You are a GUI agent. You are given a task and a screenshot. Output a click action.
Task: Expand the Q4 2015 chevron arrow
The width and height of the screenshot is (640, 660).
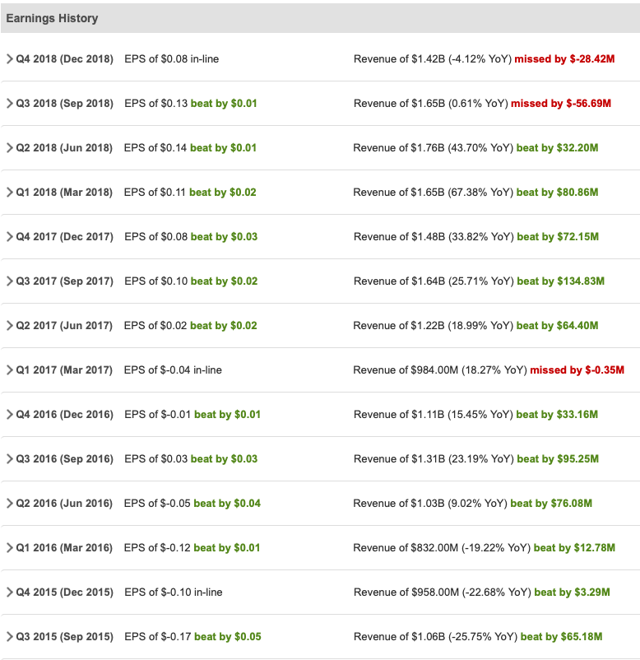[x=10, y=592]
